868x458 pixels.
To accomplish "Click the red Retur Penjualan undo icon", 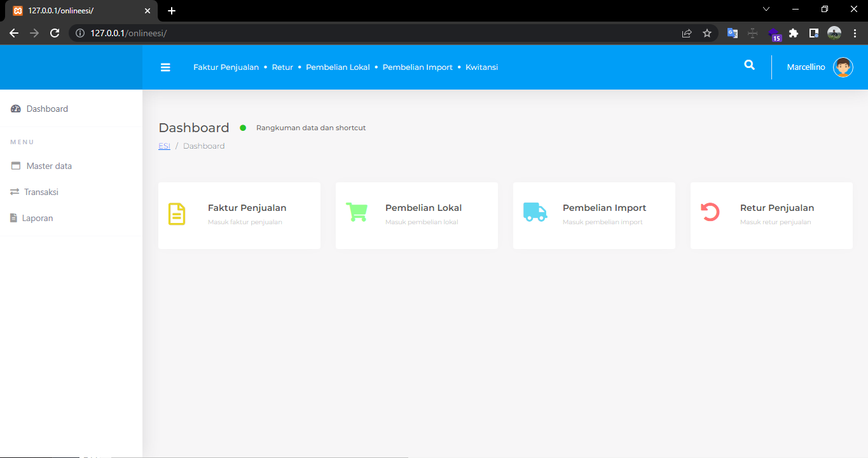I will click(710, 212).
